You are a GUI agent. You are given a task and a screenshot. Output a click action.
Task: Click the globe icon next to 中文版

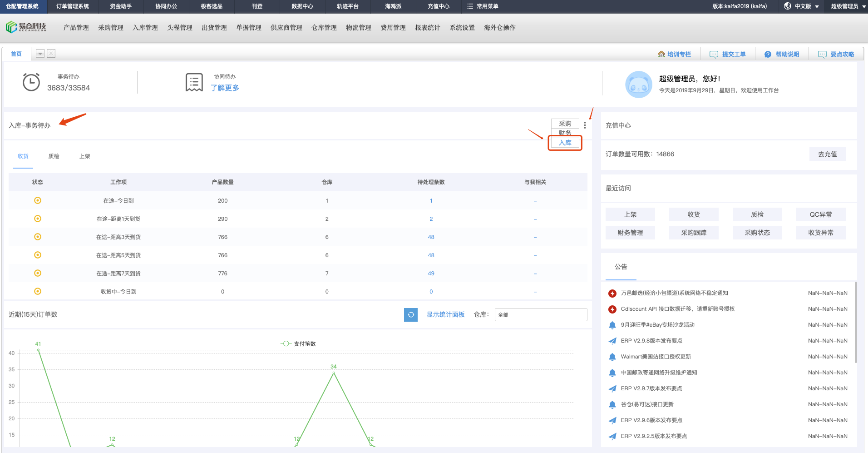pos(787,6)
